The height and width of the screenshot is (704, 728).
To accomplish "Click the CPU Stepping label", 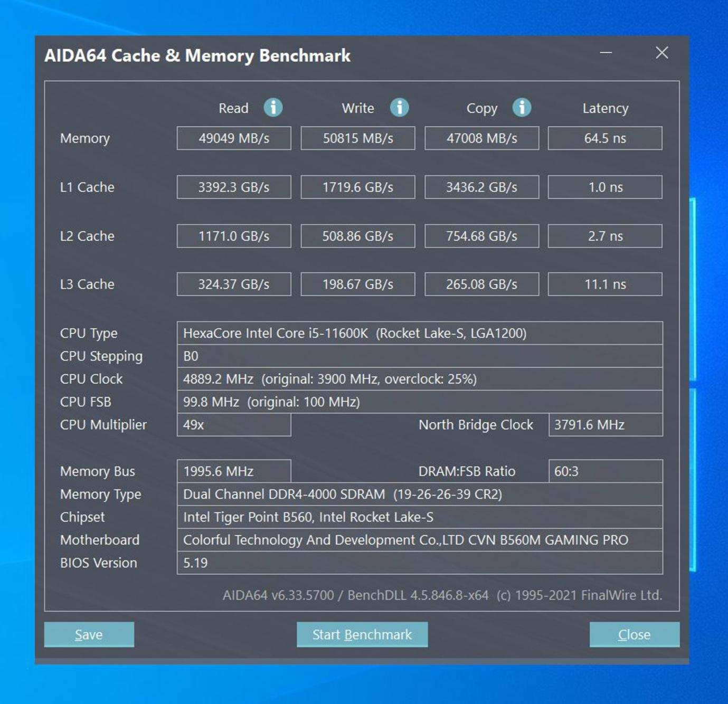I will pyautogui.click(x=101, y=357).
